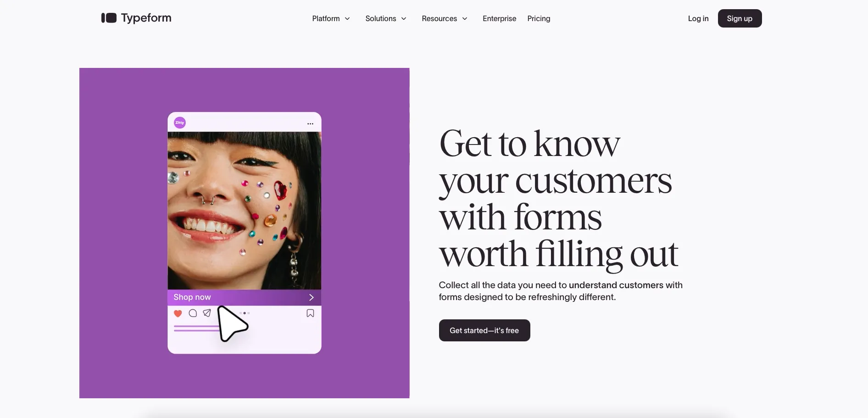
Task: Click the Log in link
Action: [x=698, y=18]
